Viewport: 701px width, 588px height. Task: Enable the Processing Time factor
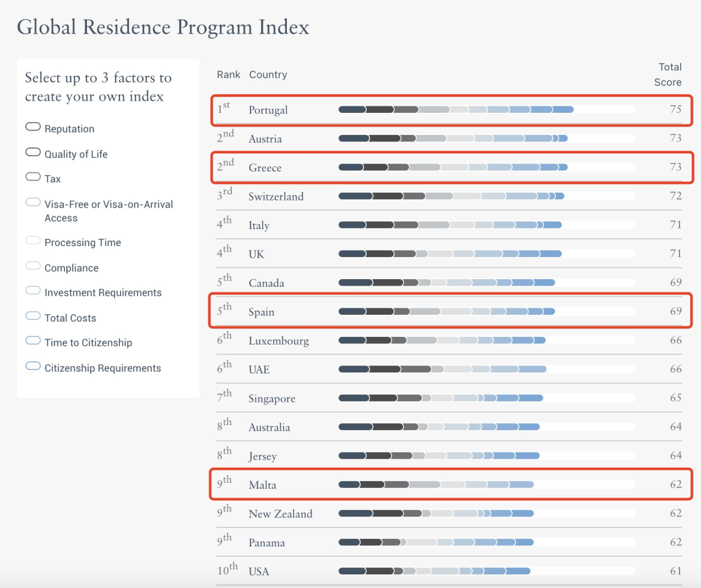[x=33, y=241]
